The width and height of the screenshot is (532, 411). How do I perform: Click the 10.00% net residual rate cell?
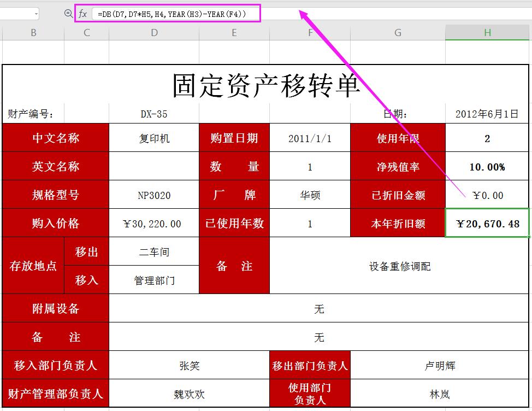[x=487, y=166]
